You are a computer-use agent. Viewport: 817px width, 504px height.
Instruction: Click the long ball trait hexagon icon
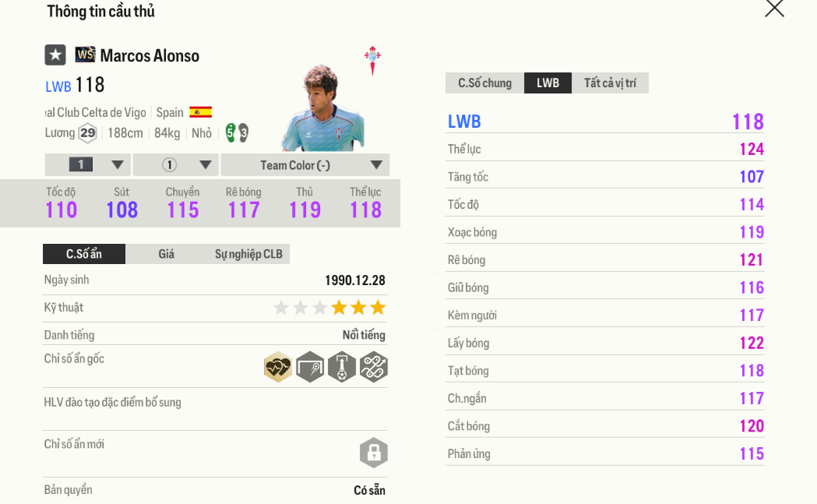pyautogui.click(x=342, y=367)
